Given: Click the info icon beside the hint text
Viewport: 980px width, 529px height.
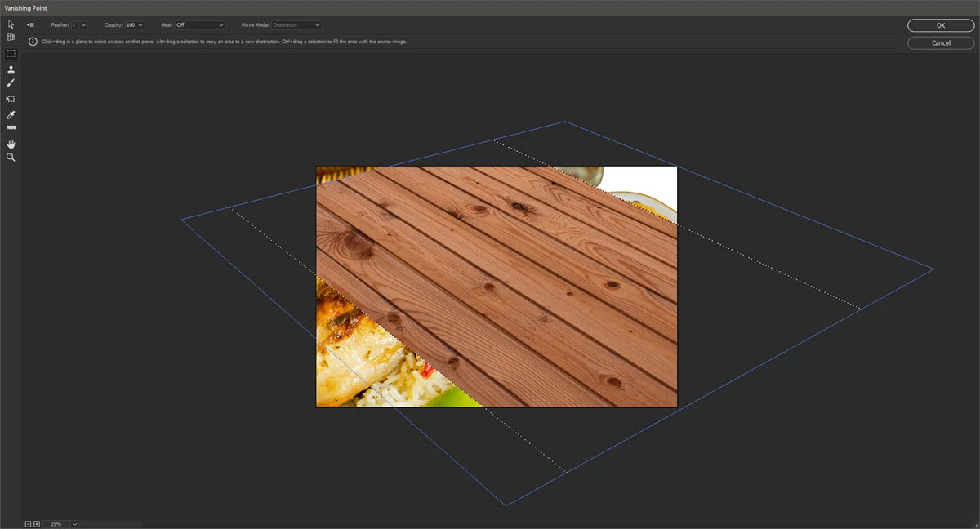Looking at the screenshot, I should [x=33, y=41].
